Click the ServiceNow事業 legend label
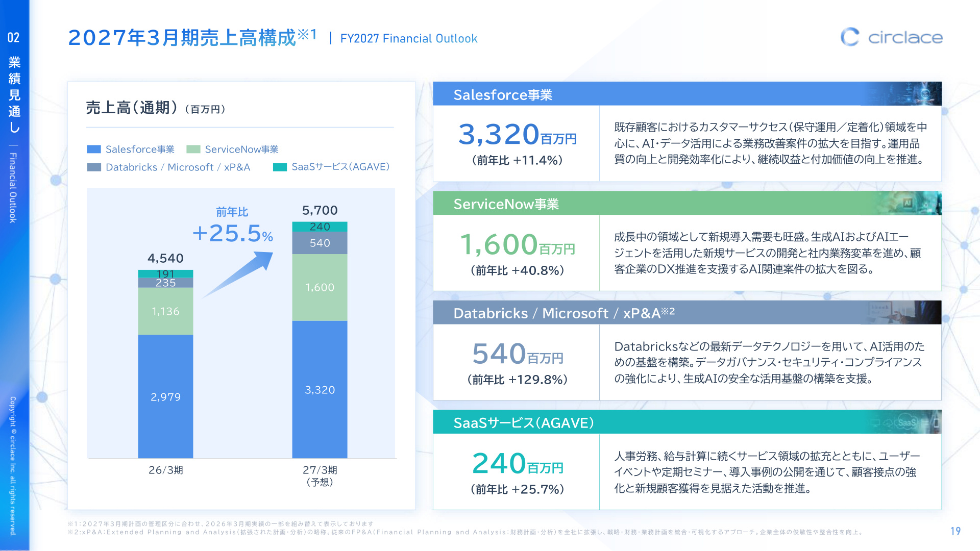Image resolution: width=980 pixels, height=551 pixels. click(x=241, y=149)
